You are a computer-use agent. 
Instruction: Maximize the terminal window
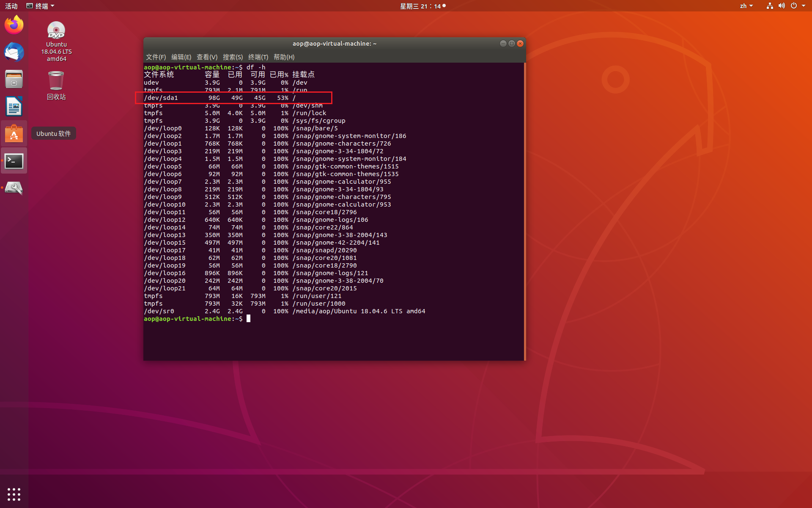pyautogui.click(x=512, y=44)
